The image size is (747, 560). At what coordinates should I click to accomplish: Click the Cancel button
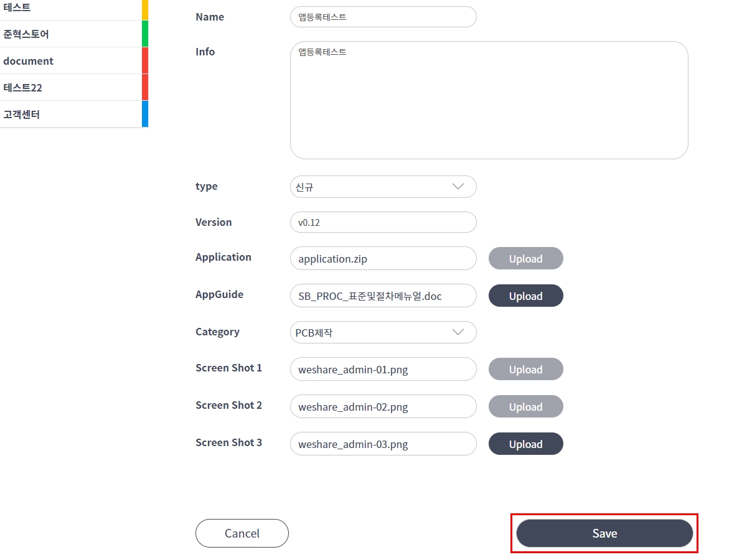[x=242, y=533]
